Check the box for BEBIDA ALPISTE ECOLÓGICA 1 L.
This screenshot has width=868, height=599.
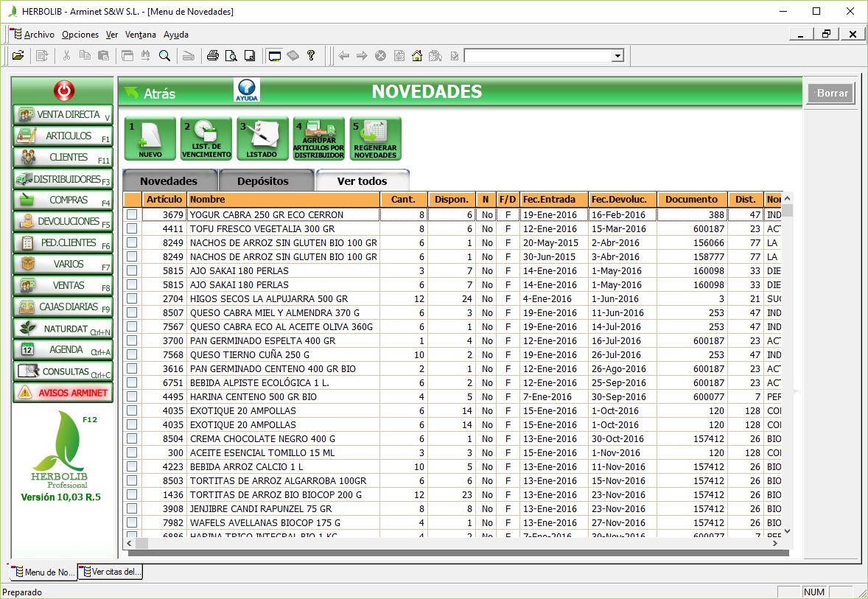point(132,382)
